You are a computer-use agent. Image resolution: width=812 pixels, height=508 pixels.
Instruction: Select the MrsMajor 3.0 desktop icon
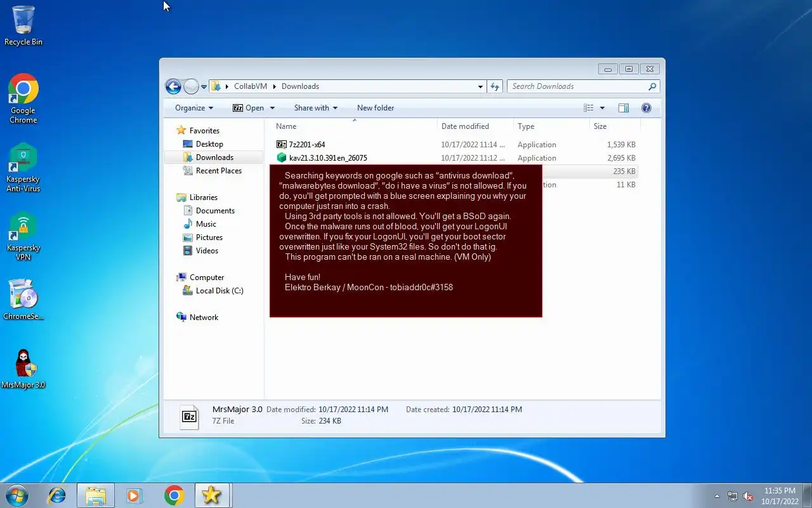[23, 368]
